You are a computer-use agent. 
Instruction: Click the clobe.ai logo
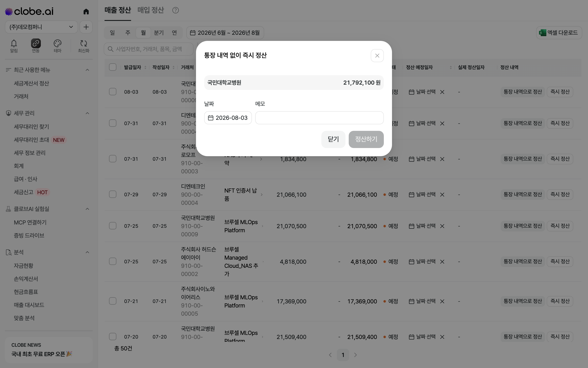(29, 11)
